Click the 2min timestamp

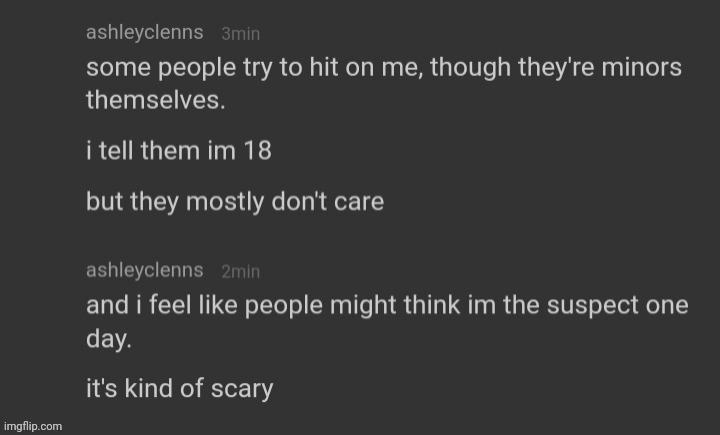tap(241, 271)
